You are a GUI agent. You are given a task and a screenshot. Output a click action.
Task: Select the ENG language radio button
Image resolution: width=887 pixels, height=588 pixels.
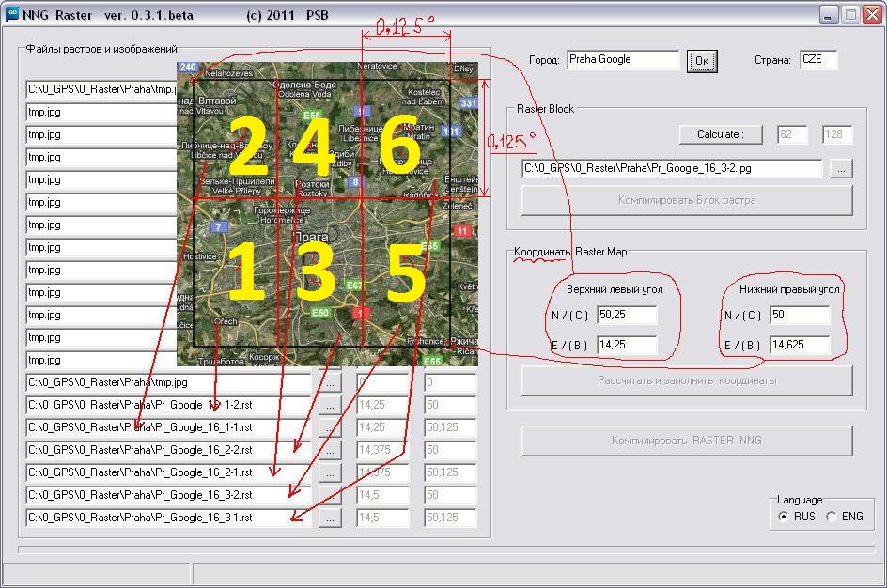coord(831,517)
